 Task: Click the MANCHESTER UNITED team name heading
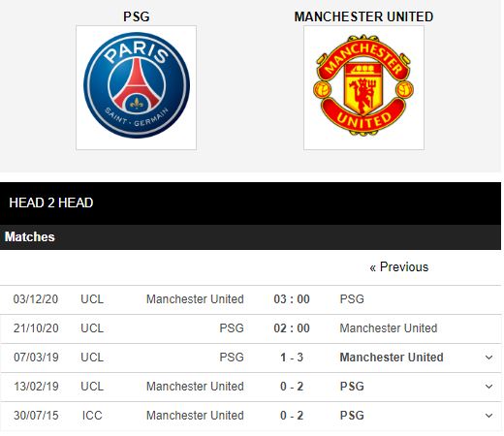point(363,16)
